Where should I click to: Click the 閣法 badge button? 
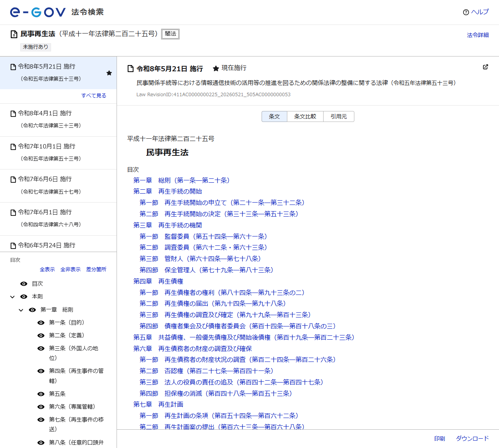click(x=170, y=34)
